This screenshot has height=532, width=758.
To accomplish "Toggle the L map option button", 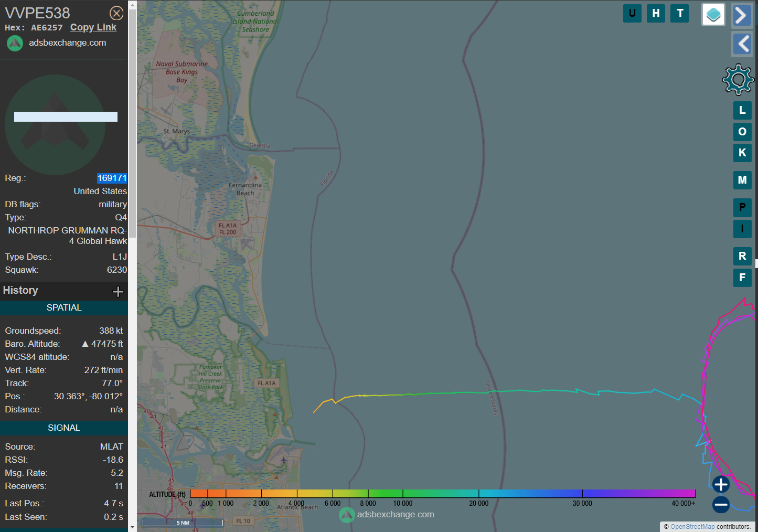I will [742, 110].
